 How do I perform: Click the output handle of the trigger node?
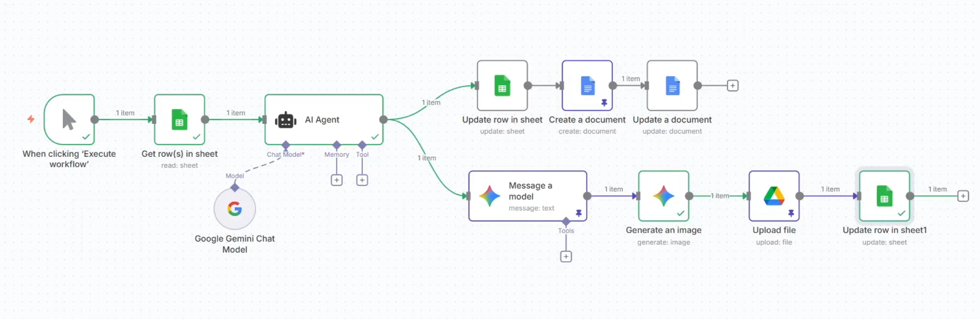(95, 120)
